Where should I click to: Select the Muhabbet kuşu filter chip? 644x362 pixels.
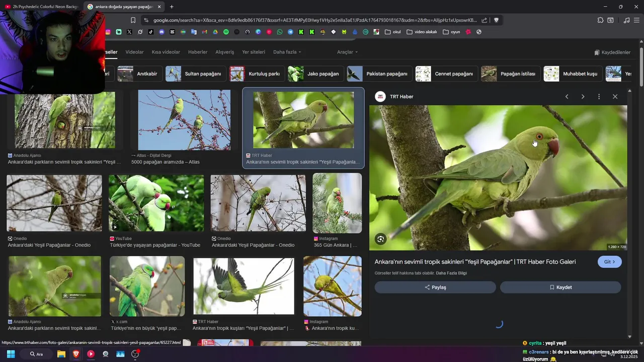click(573, 73)
